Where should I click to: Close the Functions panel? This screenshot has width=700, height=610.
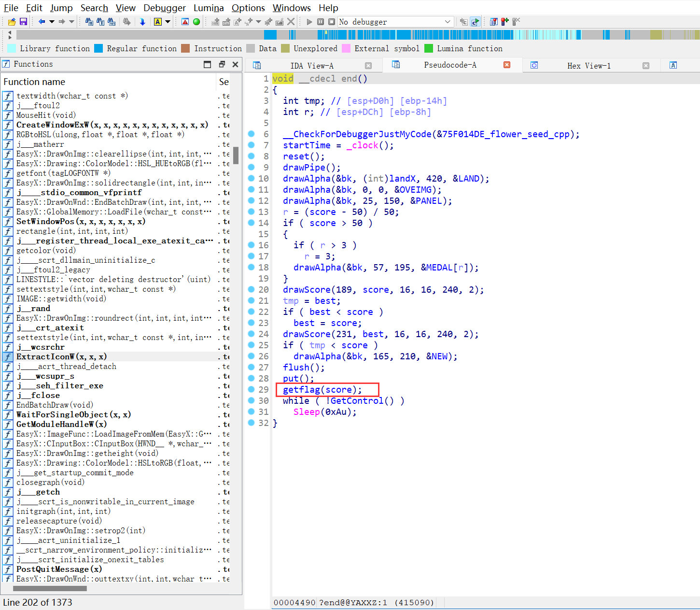(236, 64)
